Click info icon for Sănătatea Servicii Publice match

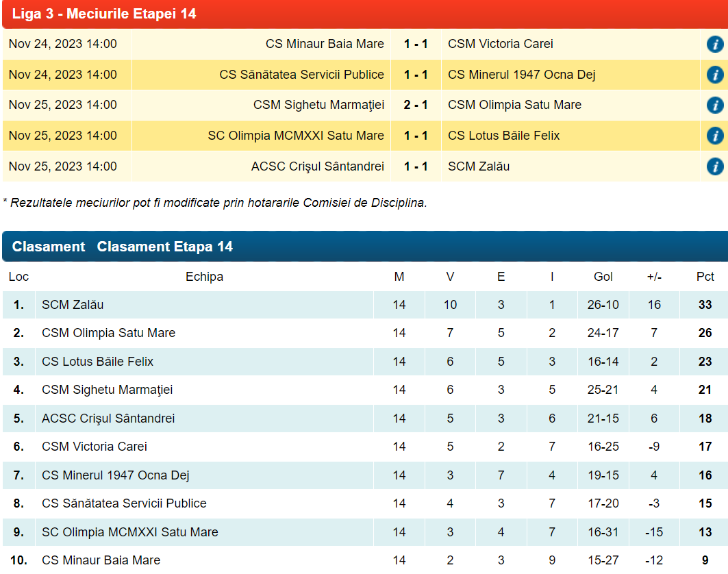714,75
